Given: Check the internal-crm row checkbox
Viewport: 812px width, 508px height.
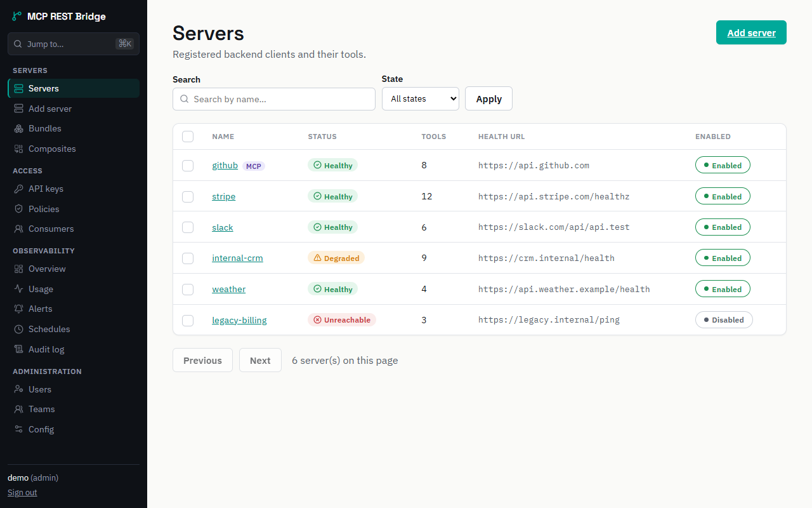Looking at the screenshot, I should 188,258.
